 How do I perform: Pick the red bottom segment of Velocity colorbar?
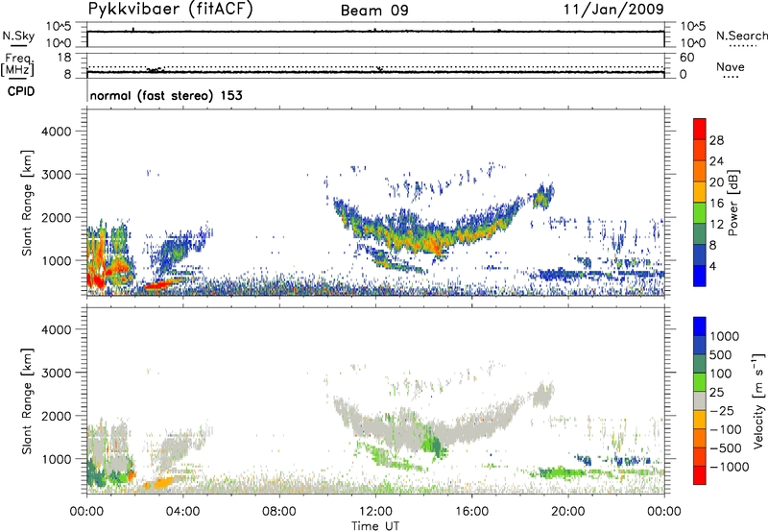[x=700, y=475]
